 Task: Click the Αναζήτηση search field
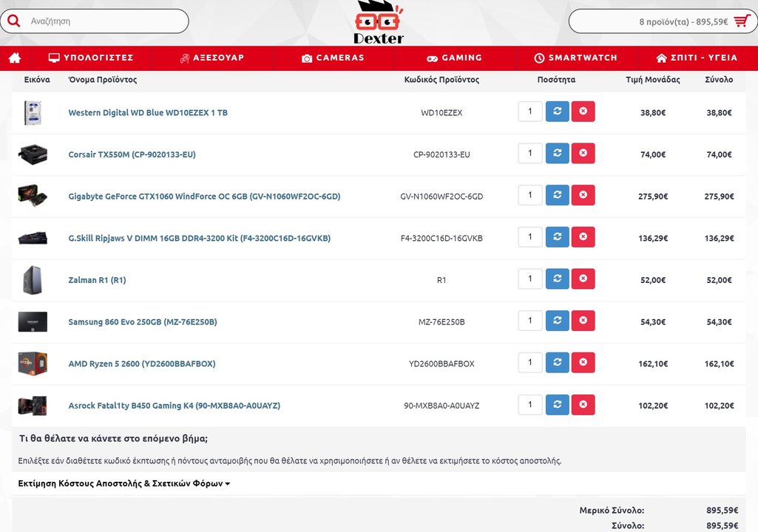(x=94, y=21)
